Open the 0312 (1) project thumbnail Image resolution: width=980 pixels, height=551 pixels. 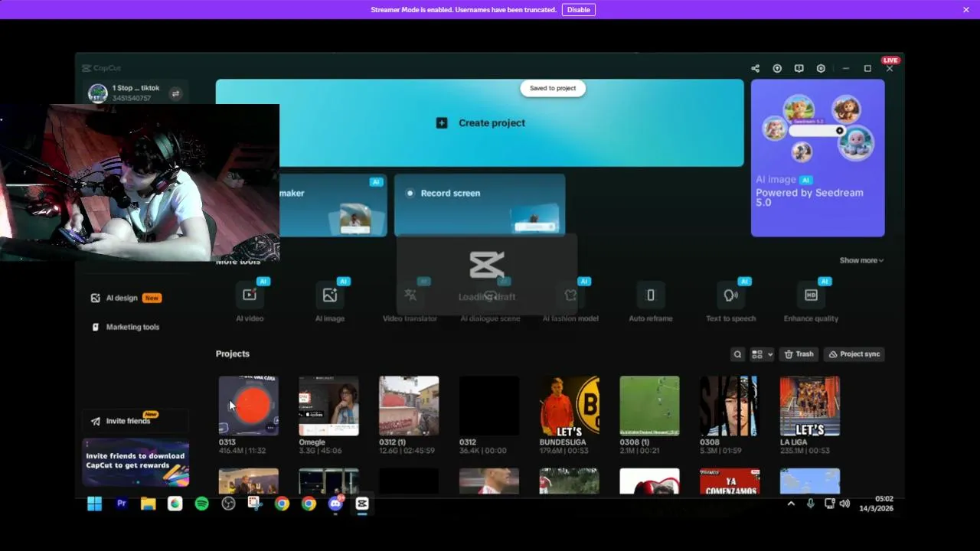click(x=409, y=406)
